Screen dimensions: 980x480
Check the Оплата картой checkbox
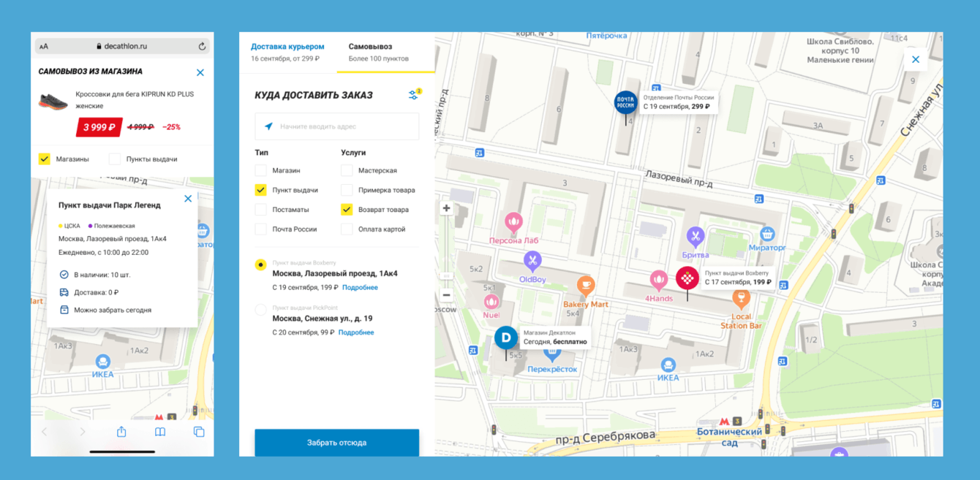[347, 229]
